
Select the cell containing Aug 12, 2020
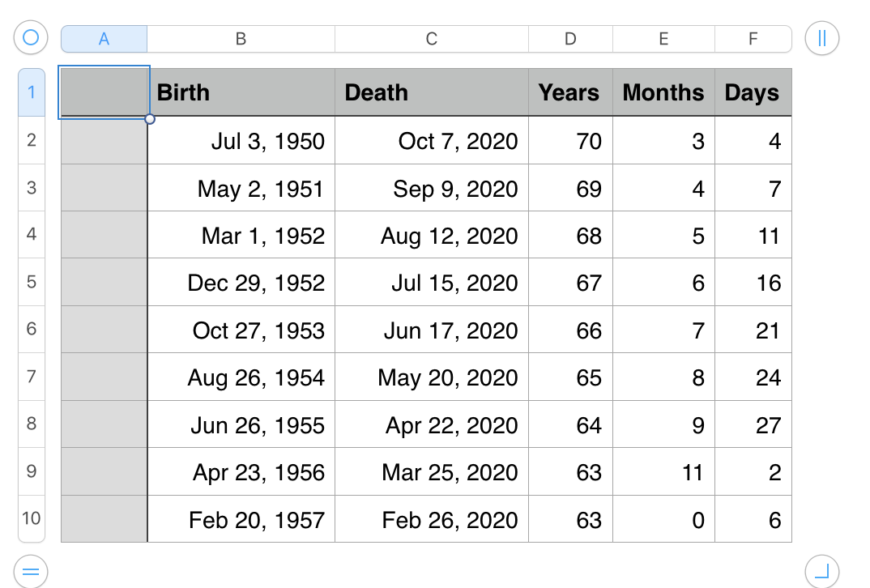click(432, 235)
